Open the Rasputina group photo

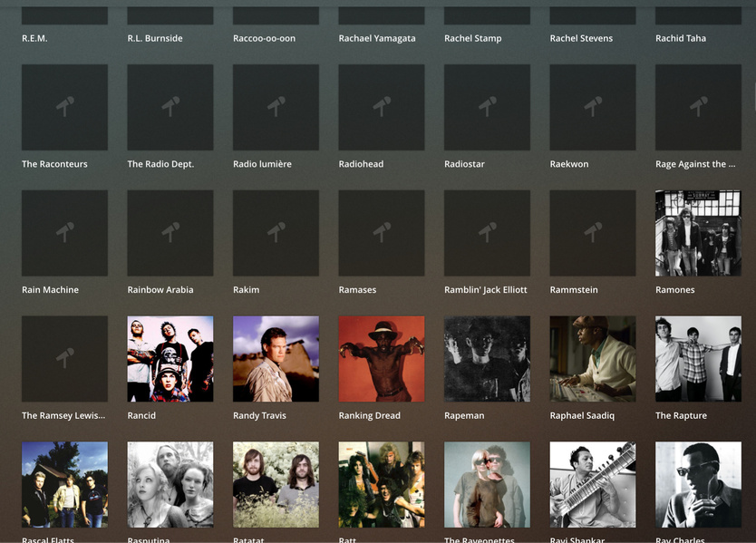click(x=170, y=485)
